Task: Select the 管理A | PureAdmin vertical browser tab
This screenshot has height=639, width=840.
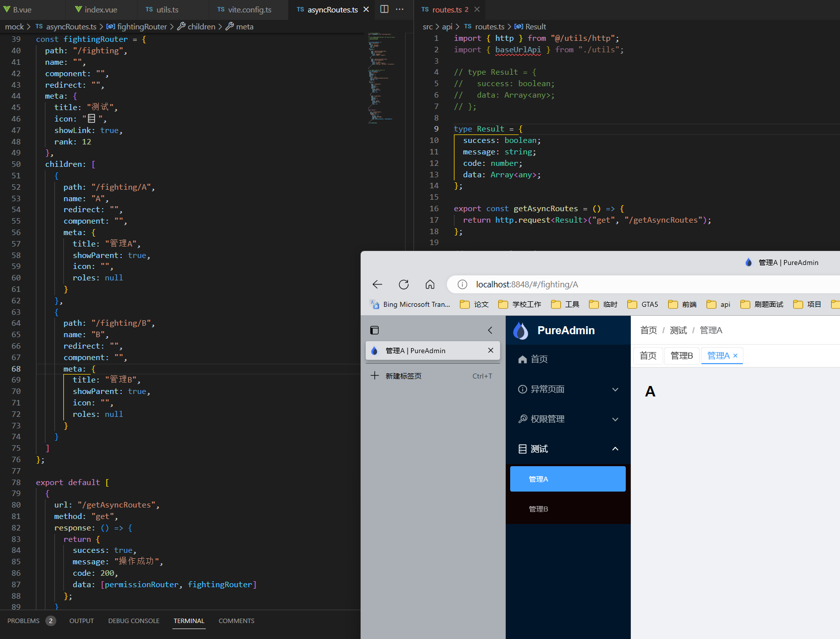Action: tap(432, 351)
